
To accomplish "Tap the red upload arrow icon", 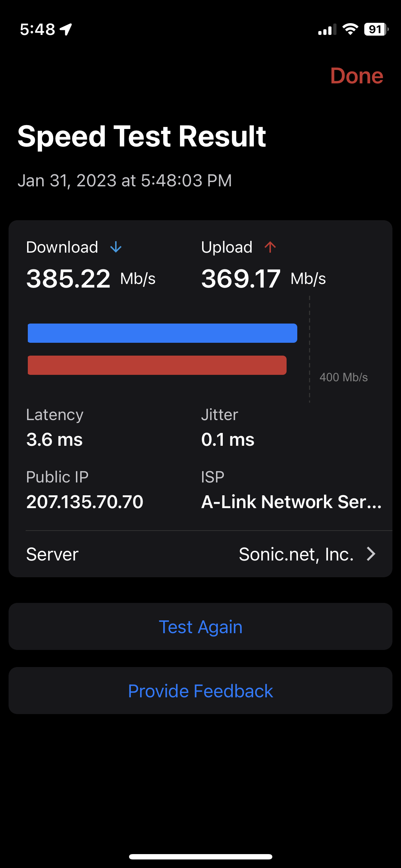I will (270, 247).
